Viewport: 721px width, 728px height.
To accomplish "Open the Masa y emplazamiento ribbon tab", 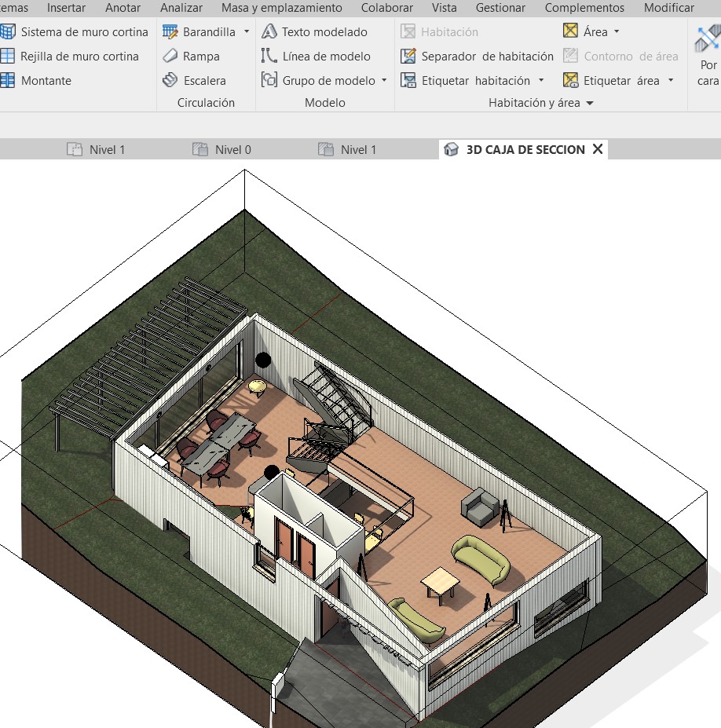I will 281,8.
